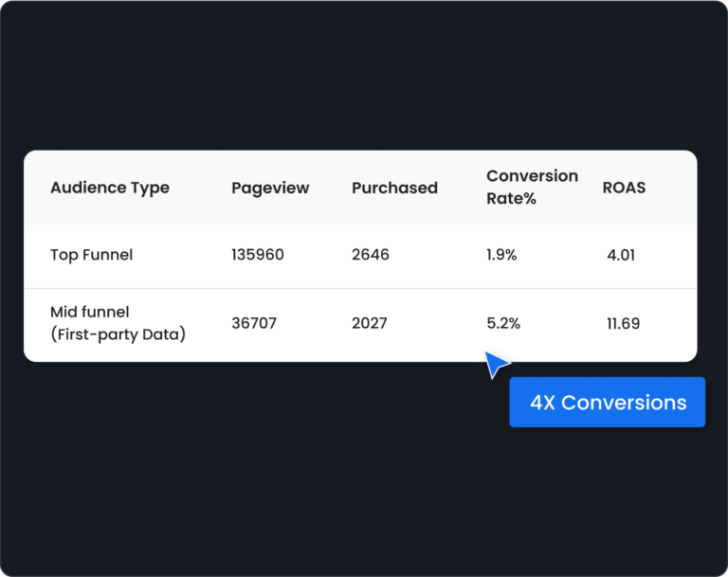Click the Conversion Rate% column header
The width and height of the screenshot is (728, 577).
pos(532,187)
